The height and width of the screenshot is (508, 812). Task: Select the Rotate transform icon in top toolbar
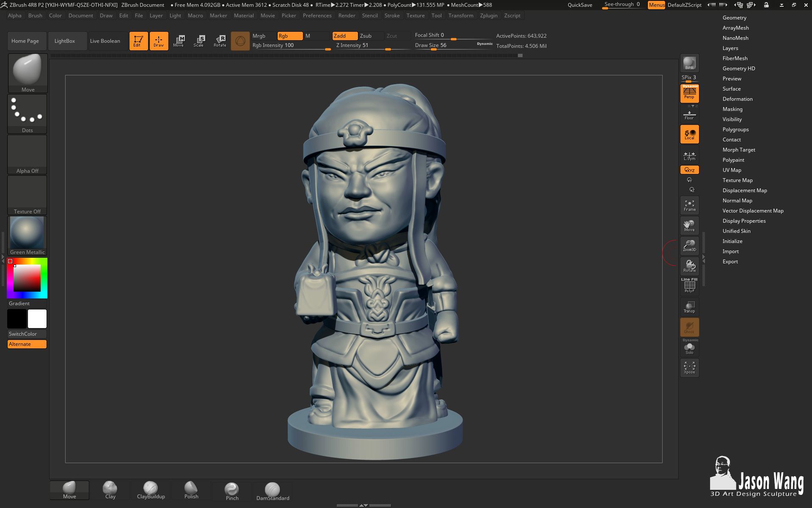[x=220, y=41]
